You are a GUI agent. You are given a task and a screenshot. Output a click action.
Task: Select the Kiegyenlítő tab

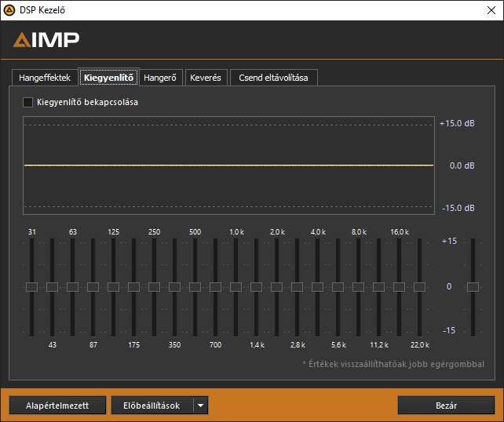click(x=108, y=78)
